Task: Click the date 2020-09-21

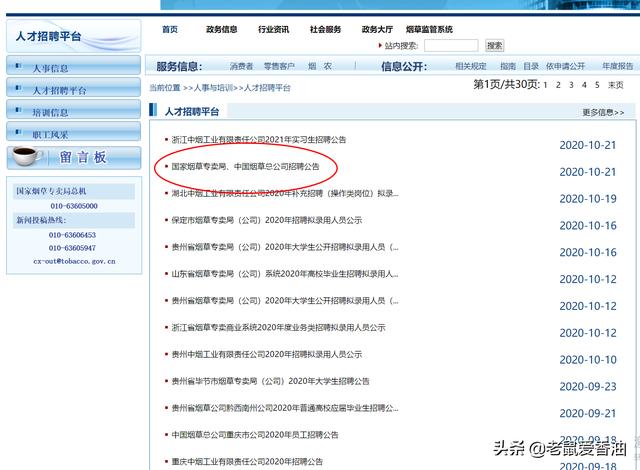Action: coord(588,413)
